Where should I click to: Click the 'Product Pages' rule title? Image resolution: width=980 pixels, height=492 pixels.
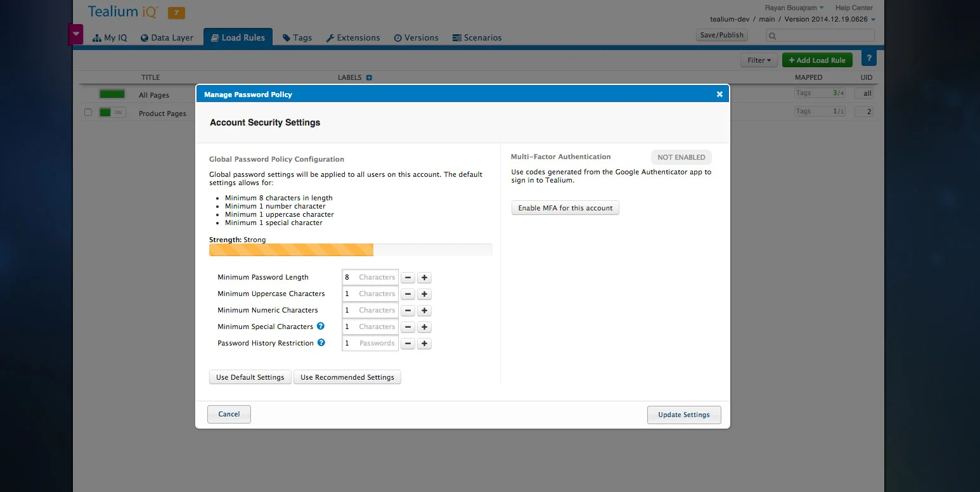[x=162, y=113]
